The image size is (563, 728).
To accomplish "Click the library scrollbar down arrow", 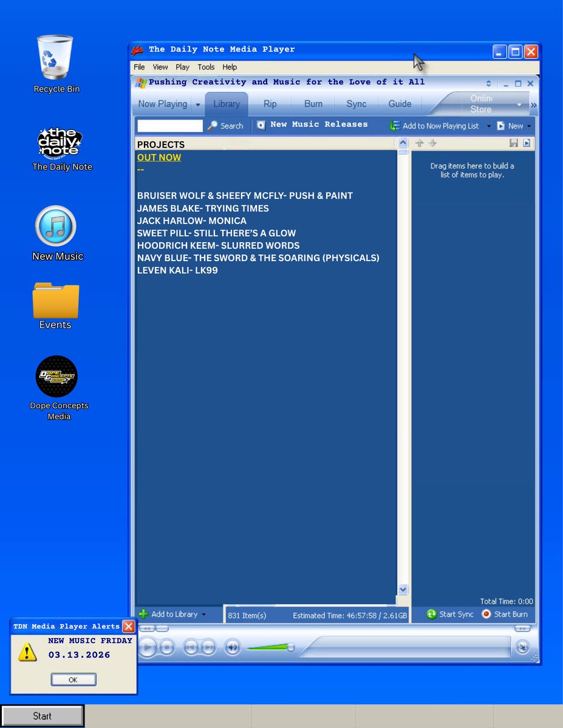I will 403,589.
